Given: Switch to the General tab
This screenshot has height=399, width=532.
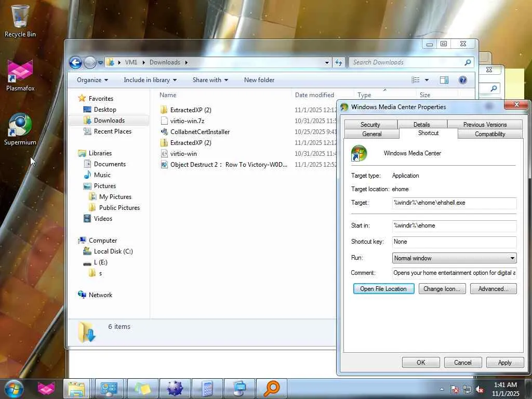Looking at the screenshot, I should pyautogui.click(x=372, y=134).
